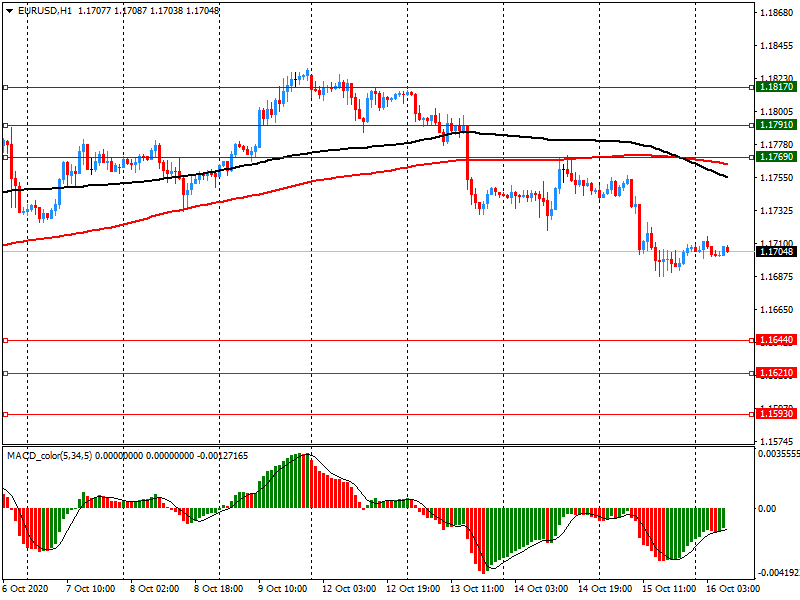Click the 9 Oct 10:00 time label
The width and height of the screenshot is (800, 600).
(x=283, y=589)
